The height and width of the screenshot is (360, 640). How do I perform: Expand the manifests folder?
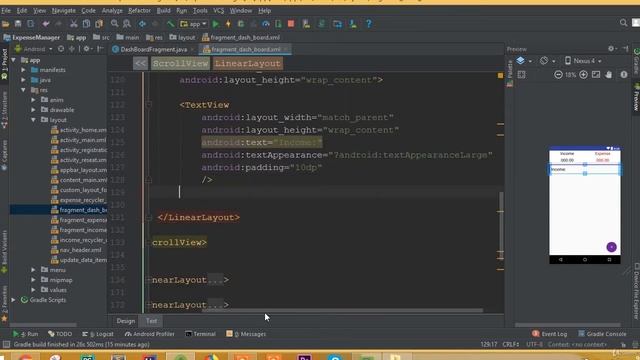(24, 70)
